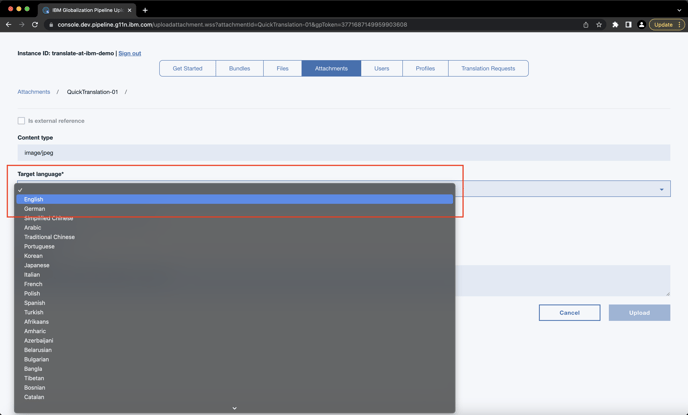This screenshot has width=688, height=415.
Task: Click the site lock icon
Action: pos(51,25)
